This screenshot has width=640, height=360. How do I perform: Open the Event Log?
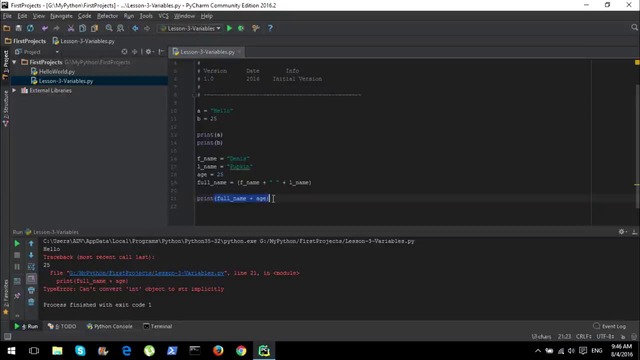point(609,326)
